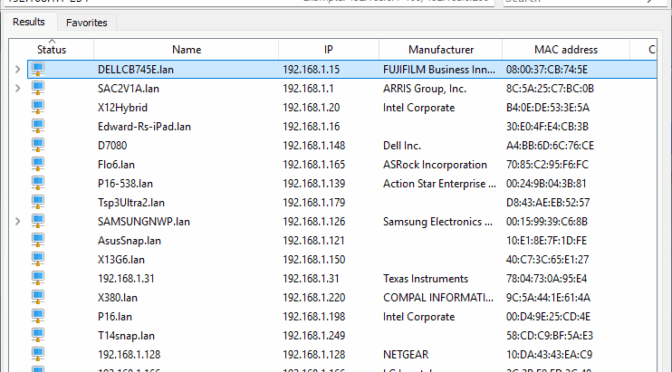Click the device icon for Edward-Rs-iPad.lan
The height and width of the screenshot is (372, 672).
[x=38, y=126]
